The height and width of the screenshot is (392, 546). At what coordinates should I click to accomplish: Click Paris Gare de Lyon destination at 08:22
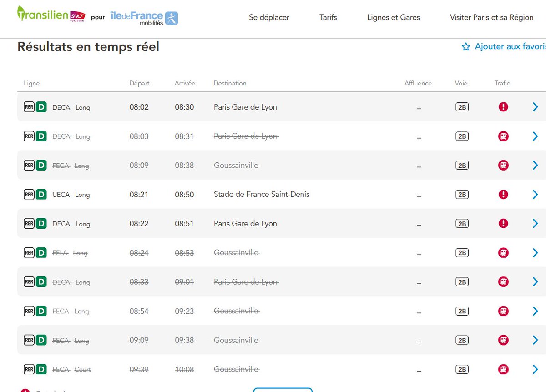click(x=245, y=224)
